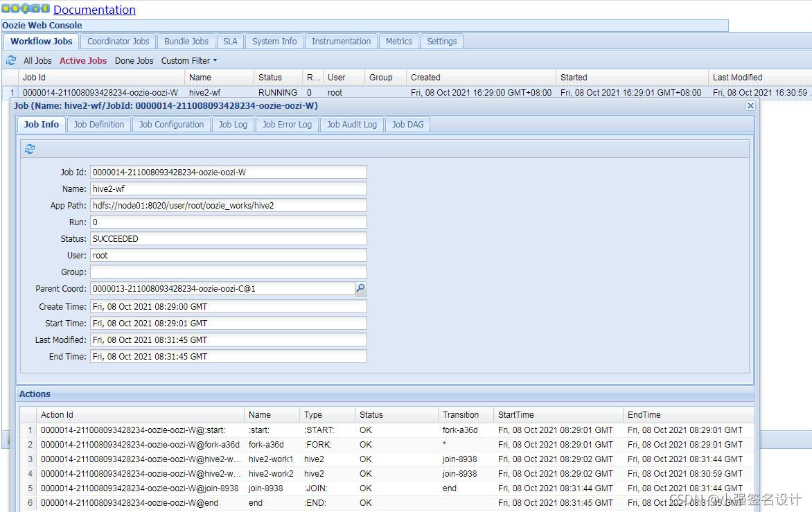Screen dimensions: 812x512
Task: Open the Job Error Log tab
Action: (x=287, y=124)
